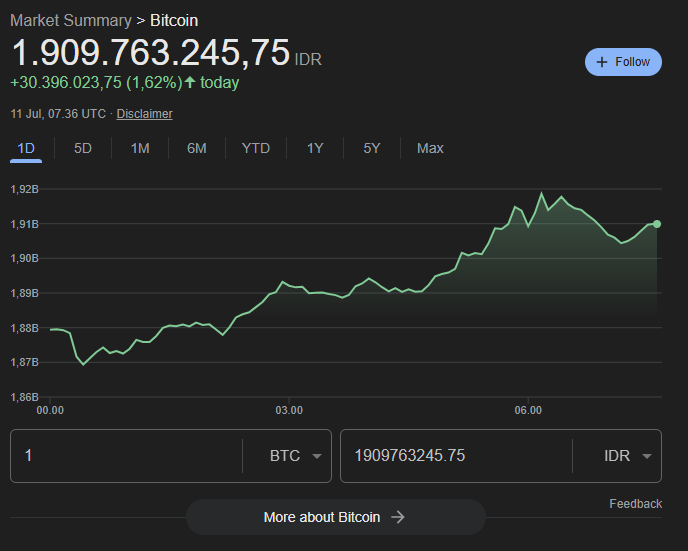The width and height of the screenshot is (688, 551).
Task: Select the YTD chart tab
Action: point(256,148)
